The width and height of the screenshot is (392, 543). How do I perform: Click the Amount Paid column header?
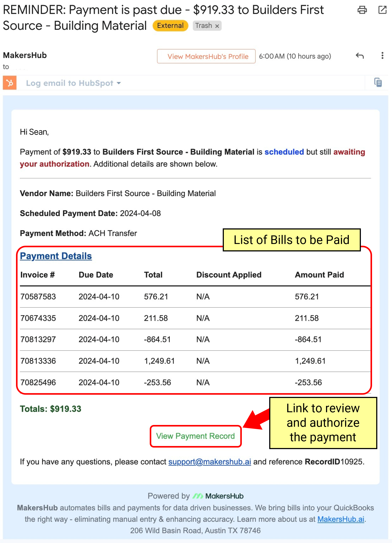[319, 275]
